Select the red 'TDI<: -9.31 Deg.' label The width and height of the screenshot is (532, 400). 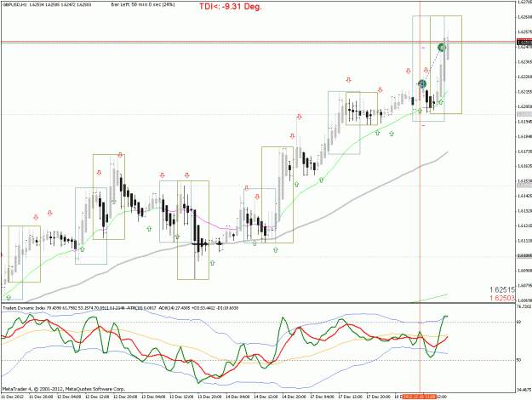click(231, 7)
